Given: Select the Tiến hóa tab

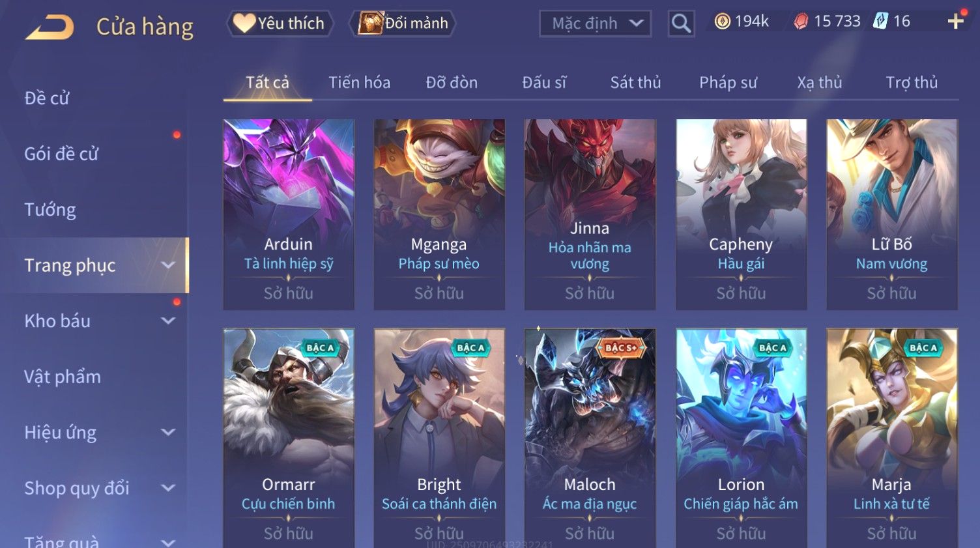Looking at the screenshot, I should 359,83.
